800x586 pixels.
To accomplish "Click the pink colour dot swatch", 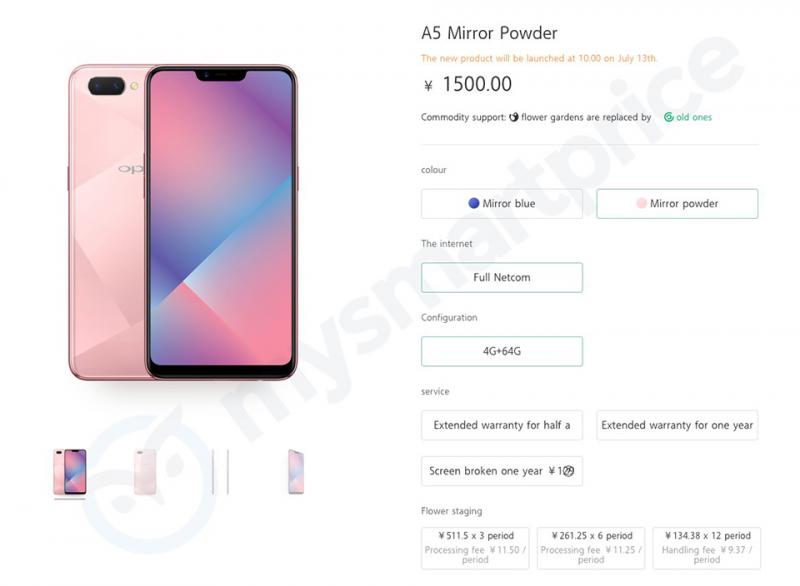I will (x=641, y=203).
